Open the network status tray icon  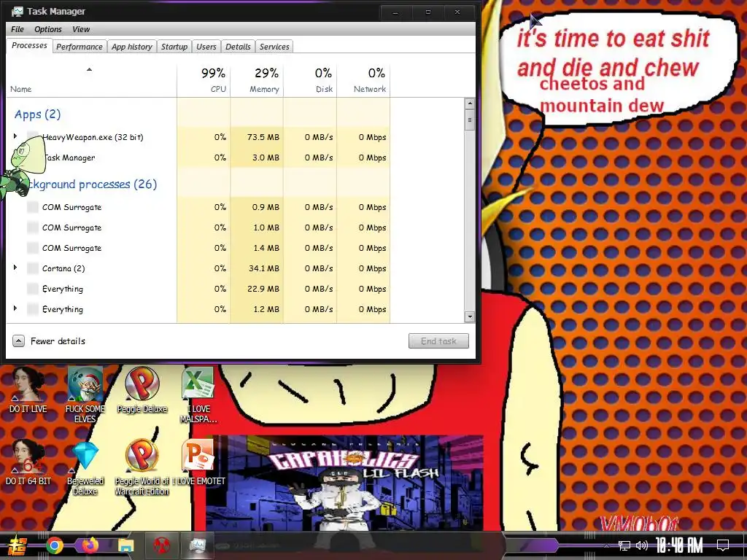tap(624, 545)
